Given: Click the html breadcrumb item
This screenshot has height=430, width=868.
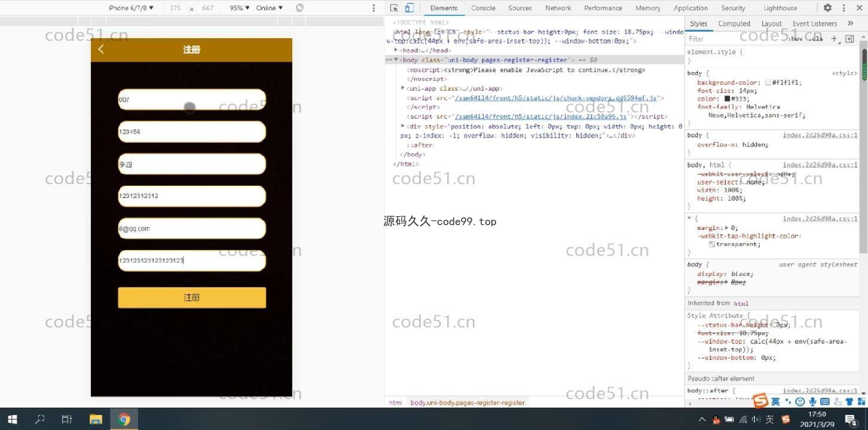Looking at the screenshot, I should click(395, 403).
